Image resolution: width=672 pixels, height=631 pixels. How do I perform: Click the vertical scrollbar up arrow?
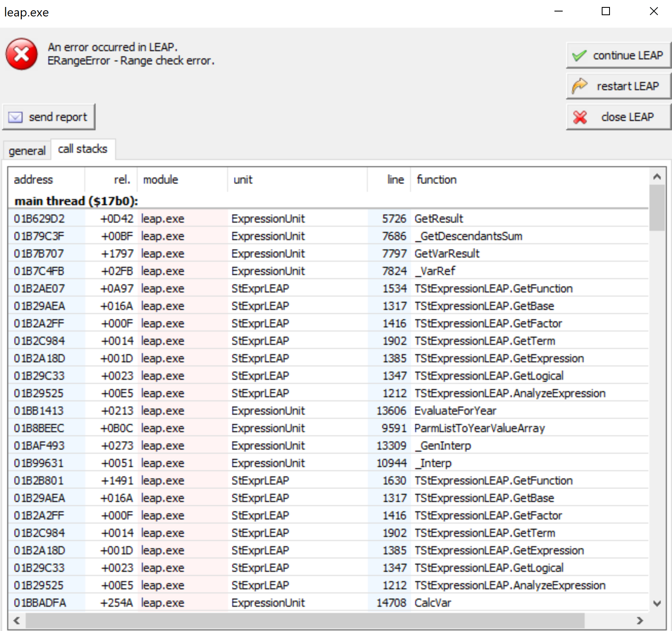point(657,177)
